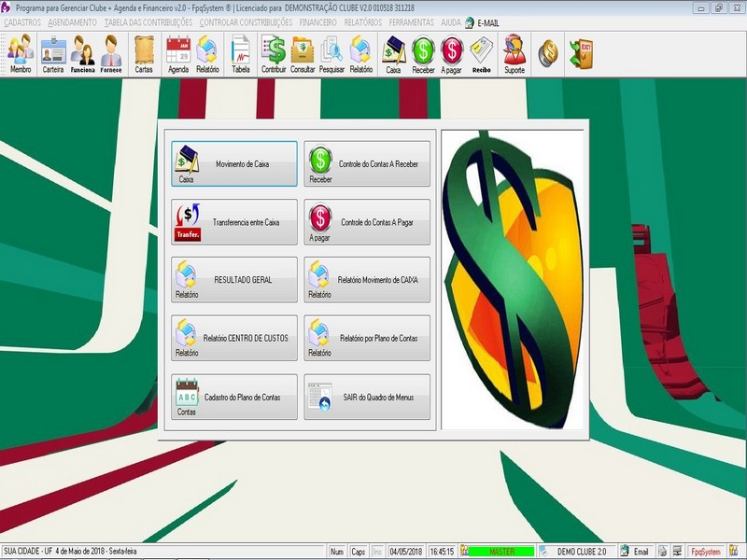Click the Carteira toolbar icon
747x560 pixels.
53,54
